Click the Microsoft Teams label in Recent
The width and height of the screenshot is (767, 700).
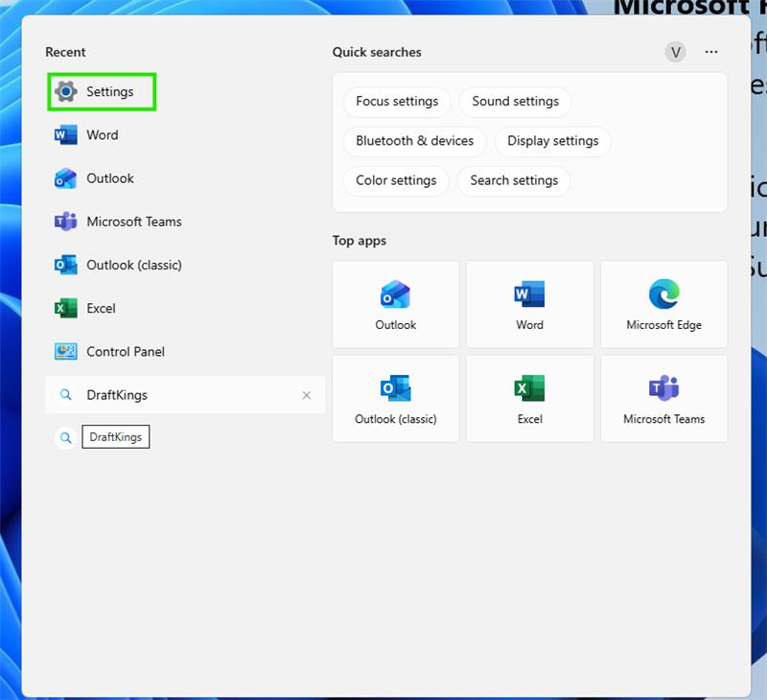point(134,222)
